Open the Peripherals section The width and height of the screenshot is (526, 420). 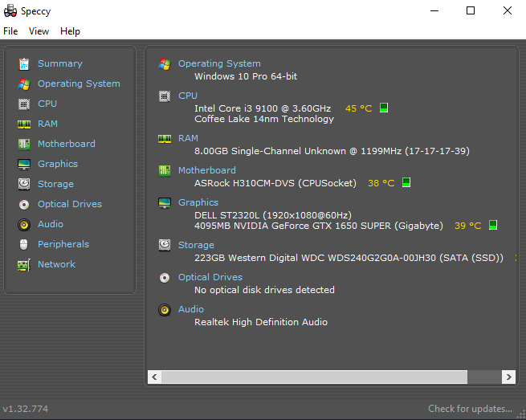tap(63, 244)
